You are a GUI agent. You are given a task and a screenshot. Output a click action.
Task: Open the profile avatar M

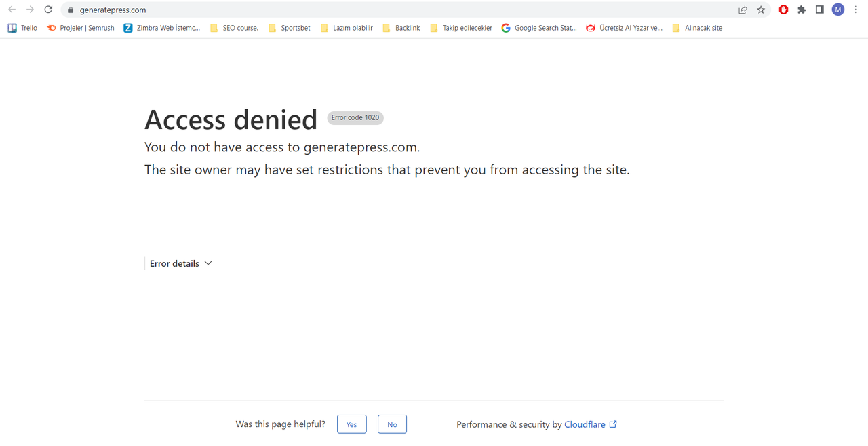click(838, 10)
